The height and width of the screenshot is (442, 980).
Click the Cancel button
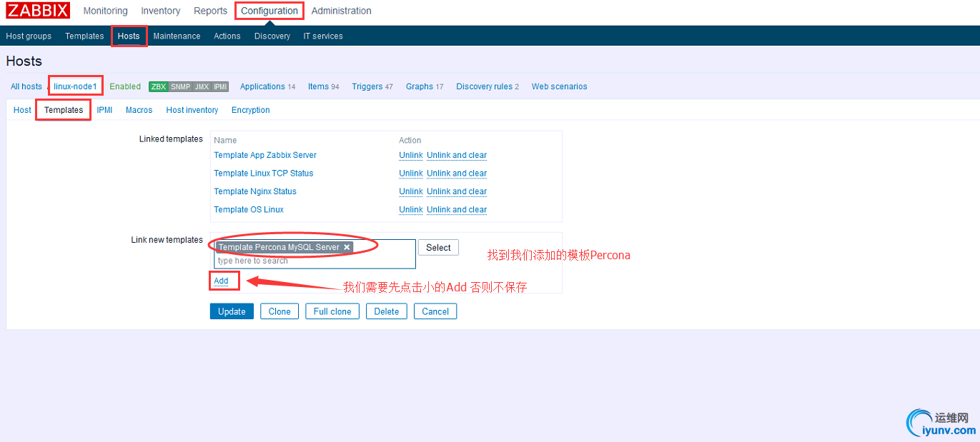[x=435, y=311]
